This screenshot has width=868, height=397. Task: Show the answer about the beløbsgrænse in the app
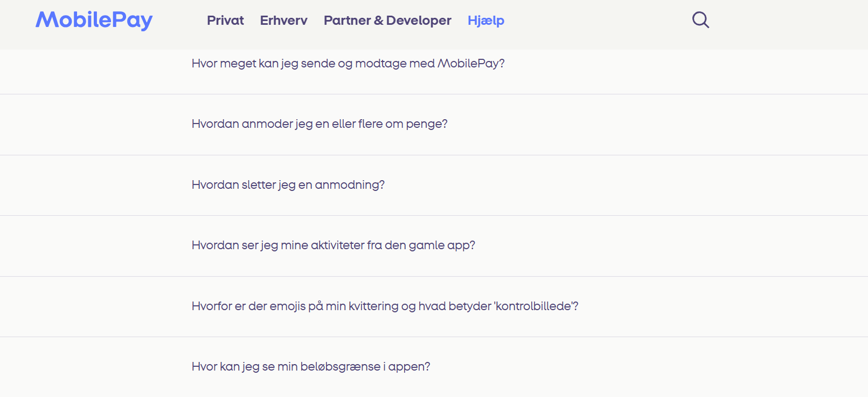pyautogui.click(x=311, y=367)
